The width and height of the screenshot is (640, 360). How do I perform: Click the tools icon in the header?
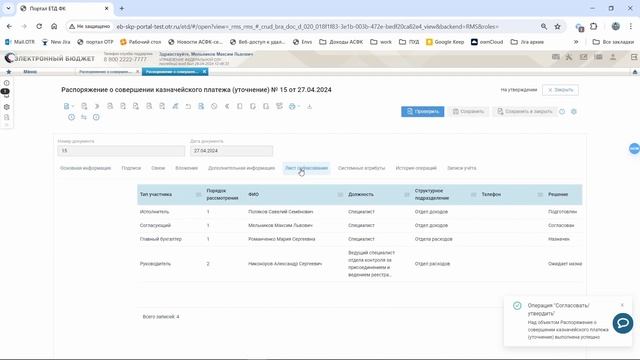tap(569, 57)
